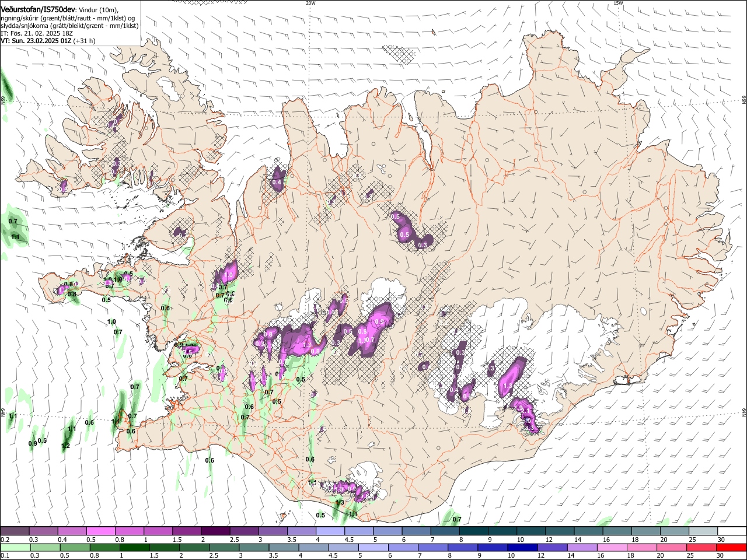
Task: Pick the 4–4.5 rain scale swatch
Action: click(x=314, y=547)
